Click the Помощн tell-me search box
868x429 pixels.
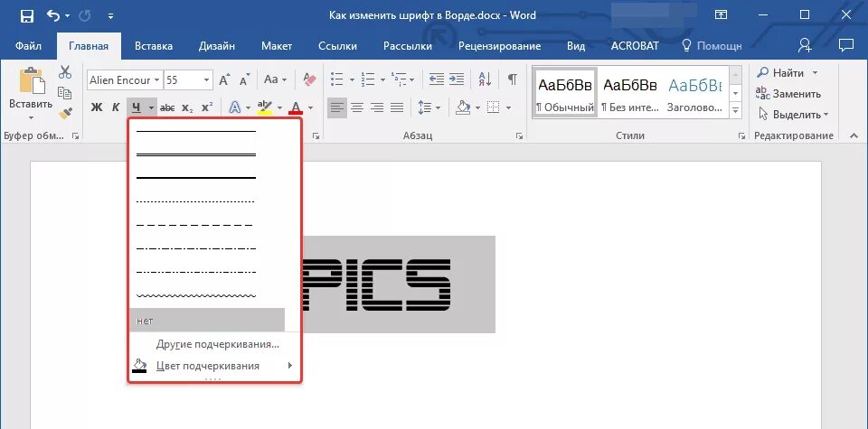point(712,46)
